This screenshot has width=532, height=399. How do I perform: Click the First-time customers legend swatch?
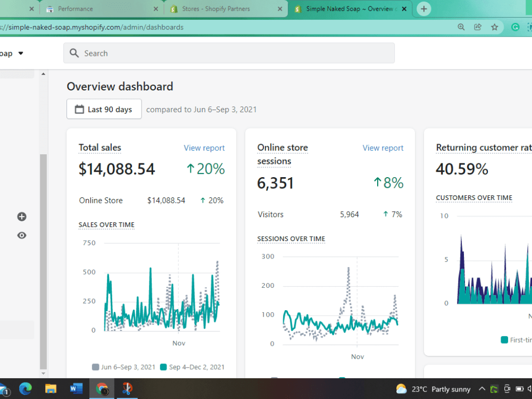pyautogui.click(x=504, y=339)
